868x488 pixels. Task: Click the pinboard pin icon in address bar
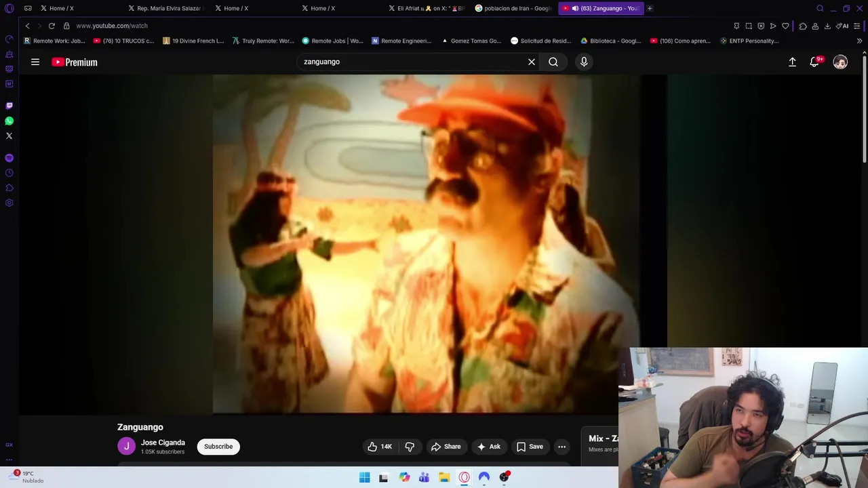(736, 26)
